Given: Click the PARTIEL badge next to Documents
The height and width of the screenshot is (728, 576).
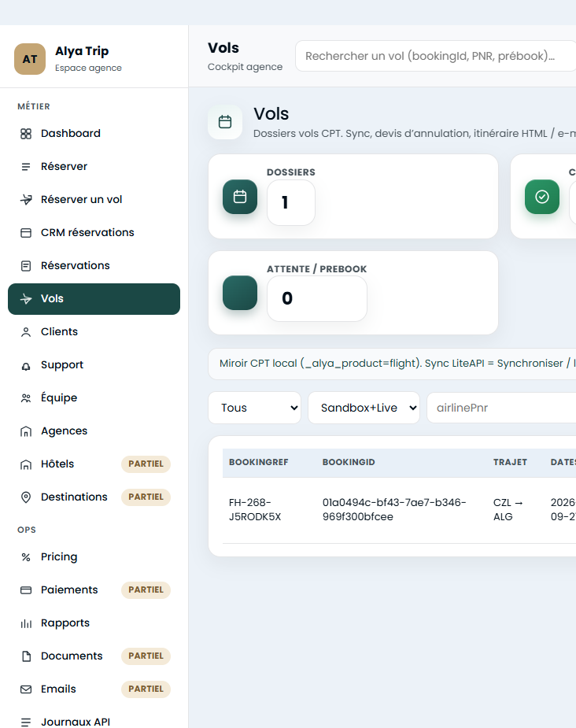Looking at the screenshot, I should (146, 656).
